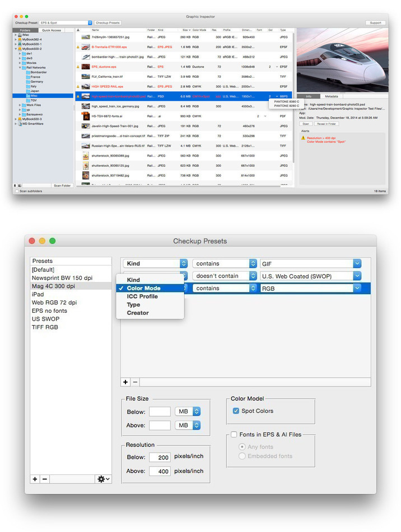This screenshot has width=401, height=532.
Task: Choose ICC Profile from the open popup menu
Action: point(142,296)
